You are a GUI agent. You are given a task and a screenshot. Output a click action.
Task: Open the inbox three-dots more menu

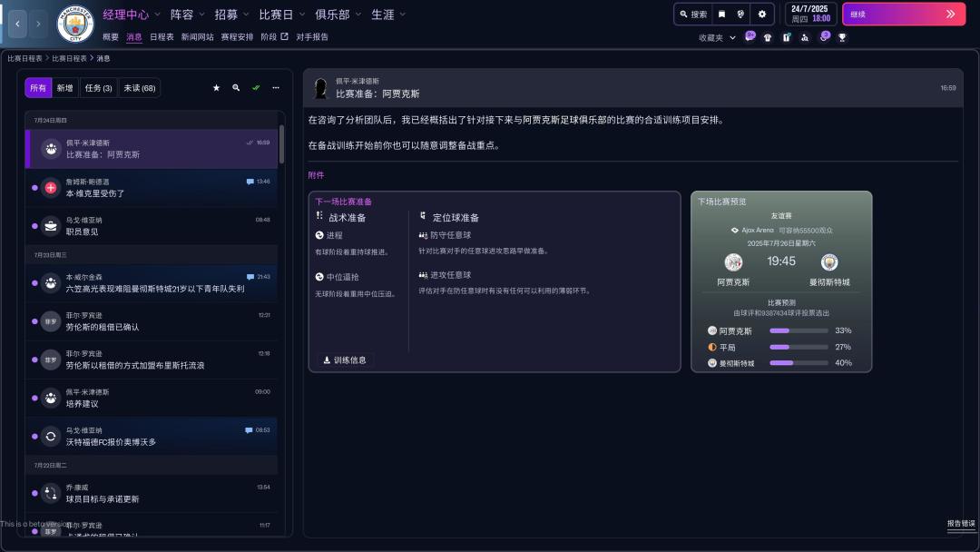(276, 88)
